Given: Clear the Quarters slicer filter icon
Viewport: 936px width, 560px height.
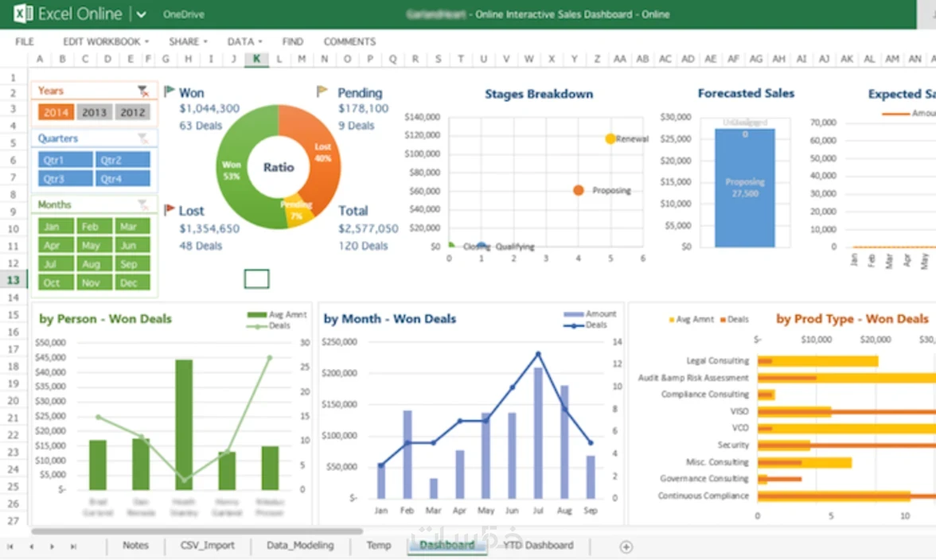Looking at the screenshot, I should 143,138.
